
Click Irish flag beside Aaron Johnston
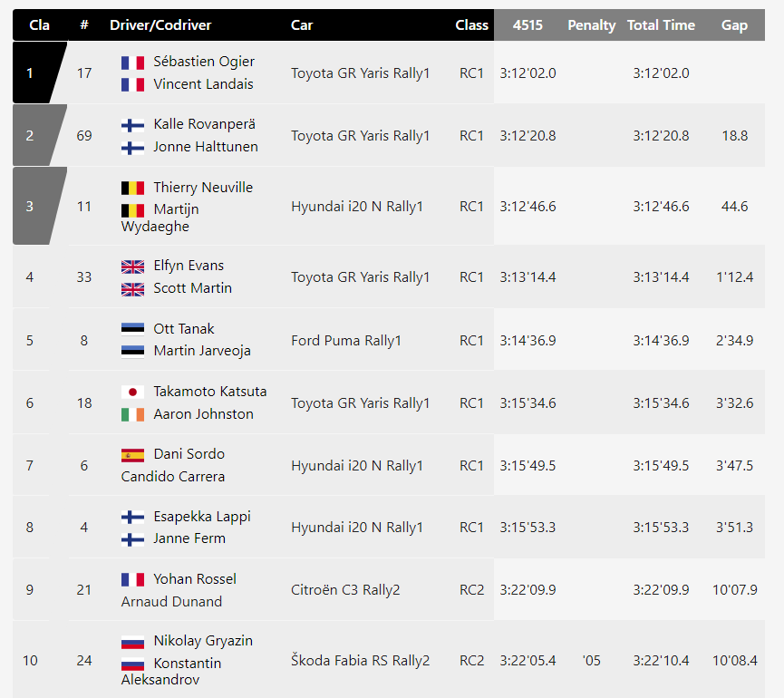[132, 414]
